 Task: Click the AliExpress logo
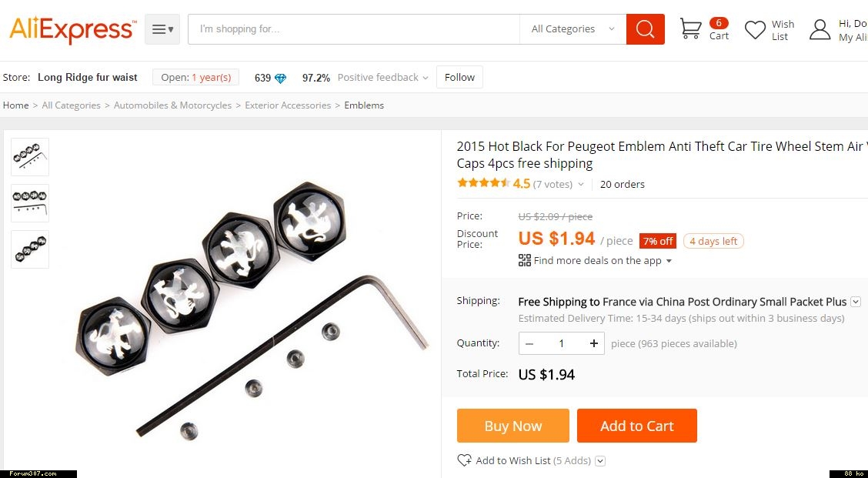[x=72, y=29]
